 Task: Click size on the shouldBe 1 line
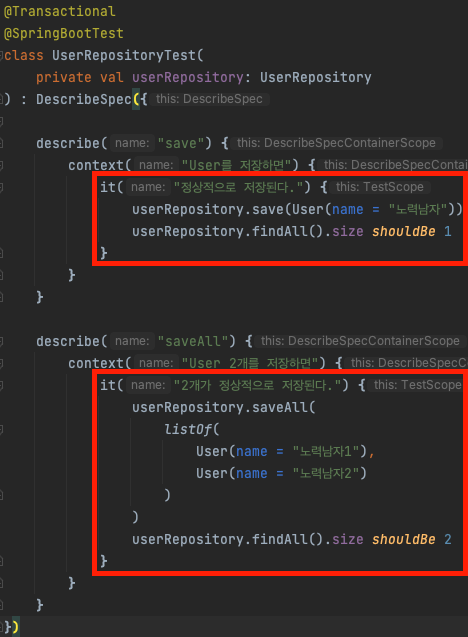coord(348,231)
